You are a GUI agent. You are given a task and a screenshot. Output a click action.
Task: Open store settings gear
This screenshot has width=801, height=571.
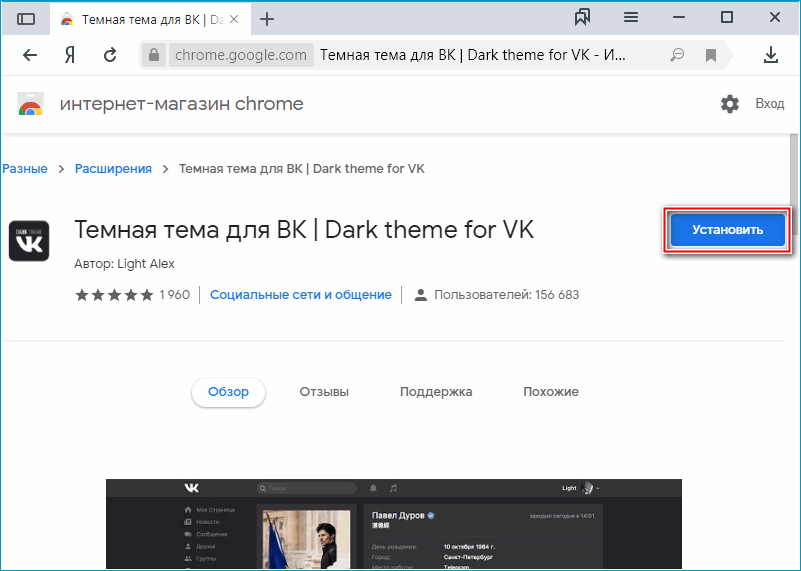[x=729, y=104]
